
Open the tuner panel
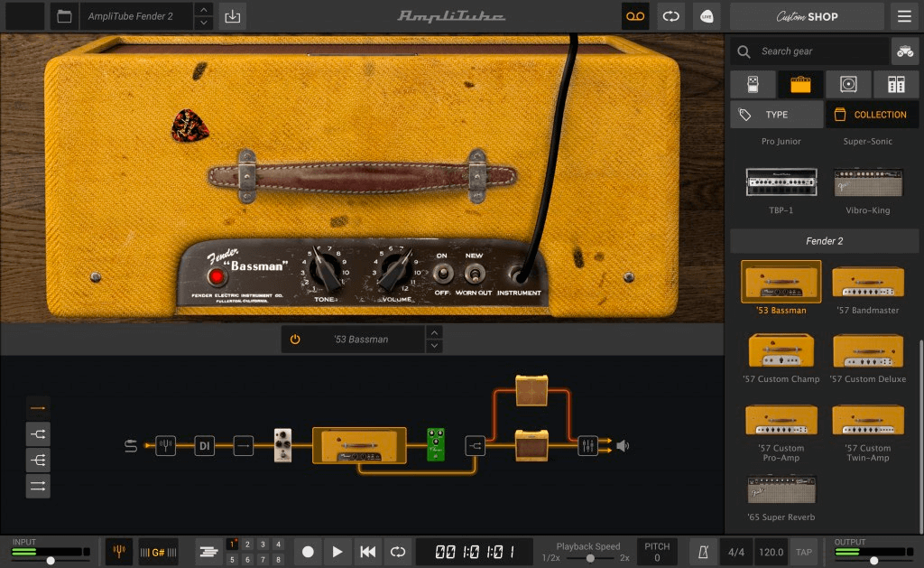coord(118,551)
